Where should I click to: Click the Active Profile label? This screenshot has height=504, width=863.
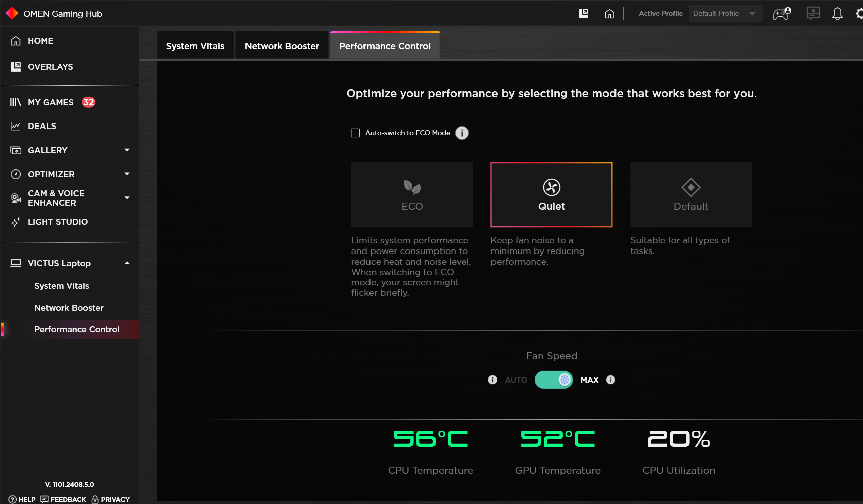click(x=661, y=14)
